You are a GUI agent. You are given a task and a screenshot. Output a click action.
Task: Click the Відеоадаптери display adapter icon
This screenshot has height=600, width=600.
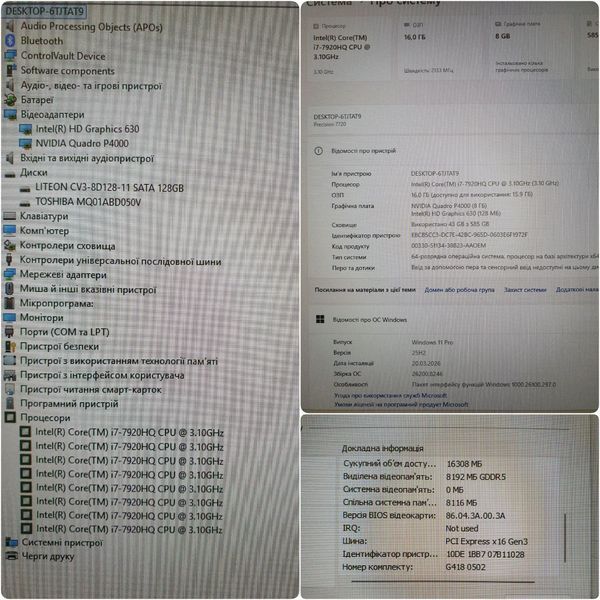[10, 114]
